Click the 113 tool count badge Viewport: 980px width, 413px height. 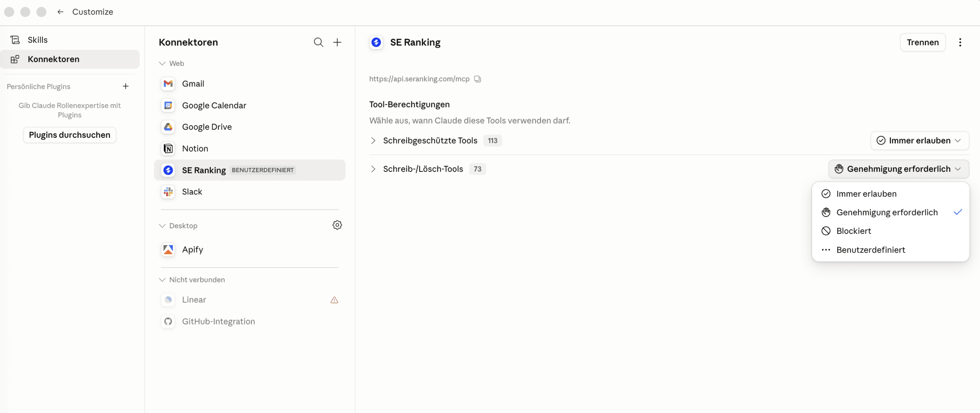(493, 140)
